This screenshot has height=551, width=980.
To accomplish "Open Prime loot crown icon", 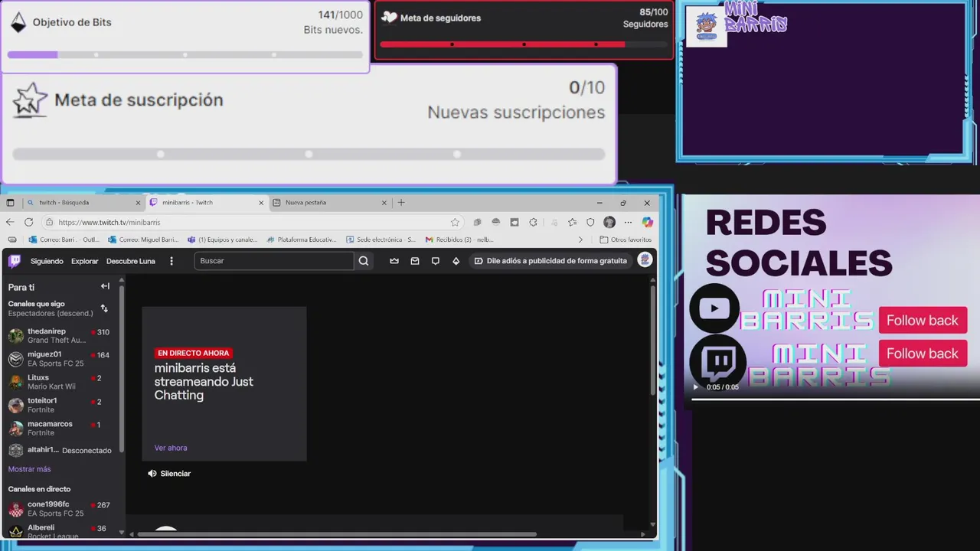I will pyautogui.click(x=394, y=261).
